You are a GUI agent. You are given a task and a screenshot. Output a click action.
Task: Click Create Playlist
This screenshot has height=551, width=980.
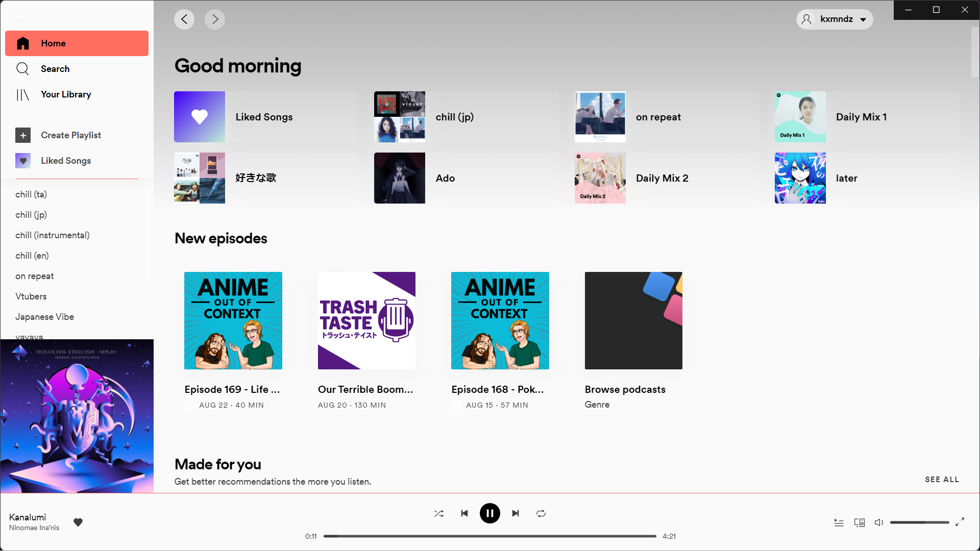pos(71,135)
